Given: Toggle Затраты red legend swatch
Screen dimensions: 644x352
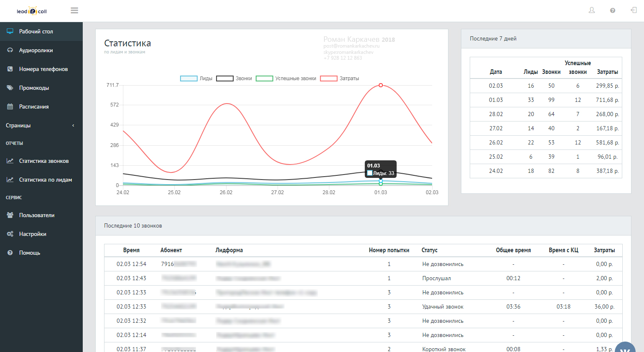Looking at the screenshot, I should point(329,79).
